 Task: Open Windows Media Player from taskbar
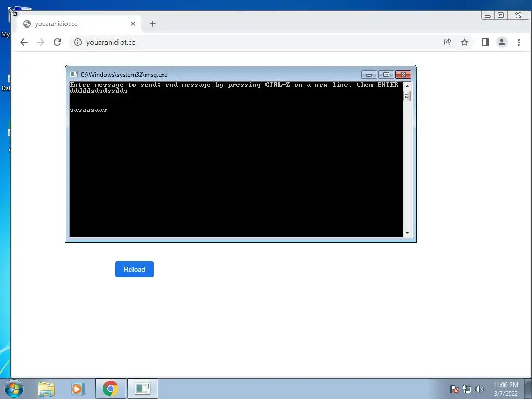(78, 389)
